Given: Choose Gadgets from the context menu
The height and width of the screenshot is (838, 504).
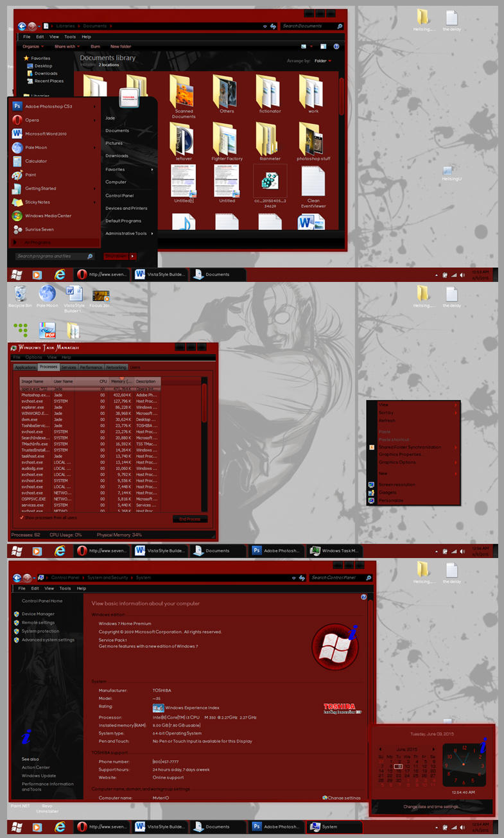Looking at the screenshot, I should (414, 493).
